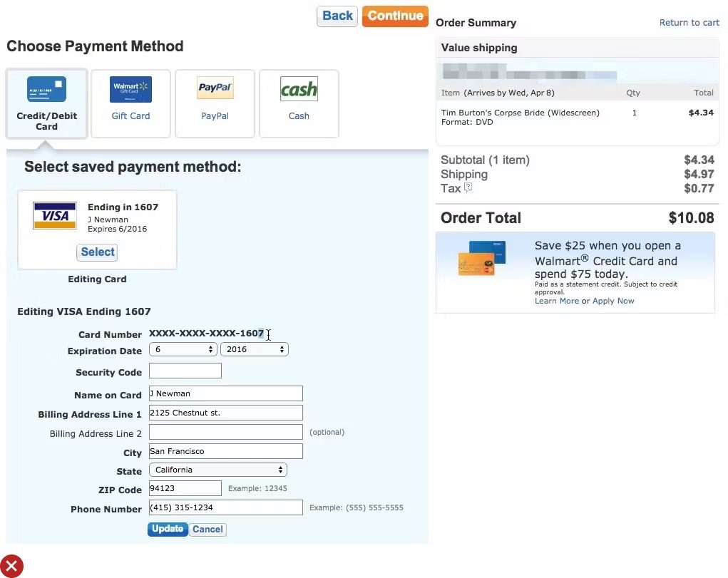Screen dimensions: 728x578
Task: Follow the Return to cart link
Action: (x=689, y=23)
